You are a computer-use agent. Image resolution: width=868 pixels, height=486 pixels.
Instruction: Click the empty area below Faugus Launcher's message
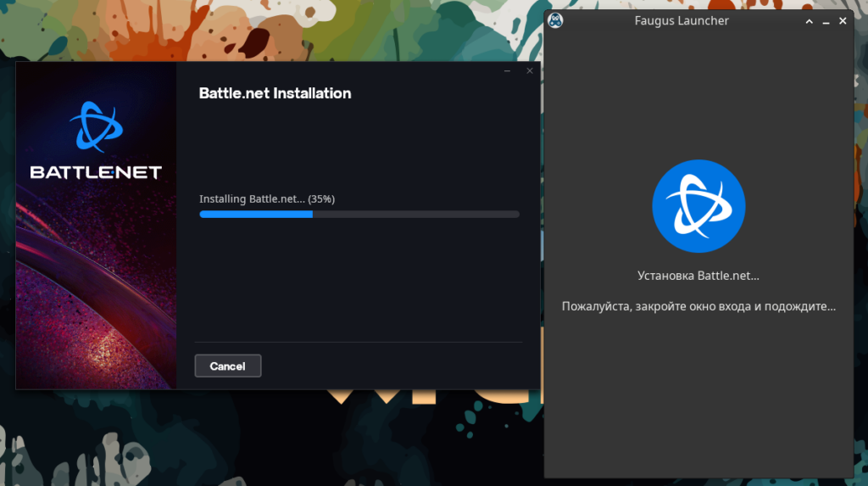point(698,399)
